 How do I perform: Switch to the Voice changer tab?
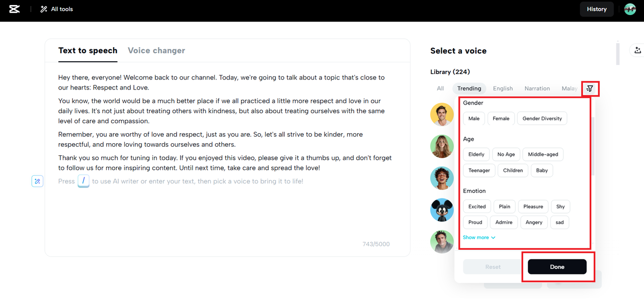156,50
